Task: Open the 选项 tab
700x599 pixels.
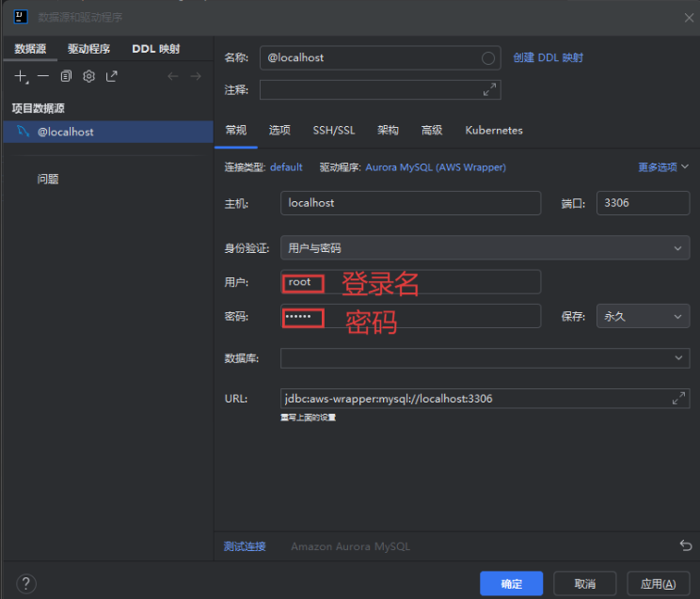Action: pyautogui.click(x=279, y=130)
